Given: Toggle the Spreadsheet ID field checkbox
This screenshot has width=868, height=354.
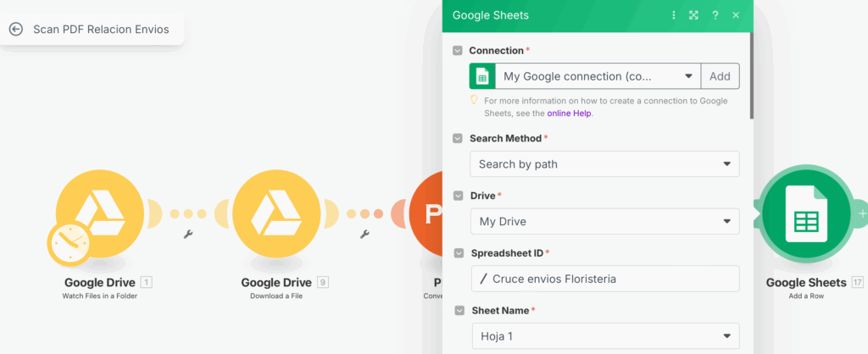Looking at the screenshot, I should pos(459,253).
